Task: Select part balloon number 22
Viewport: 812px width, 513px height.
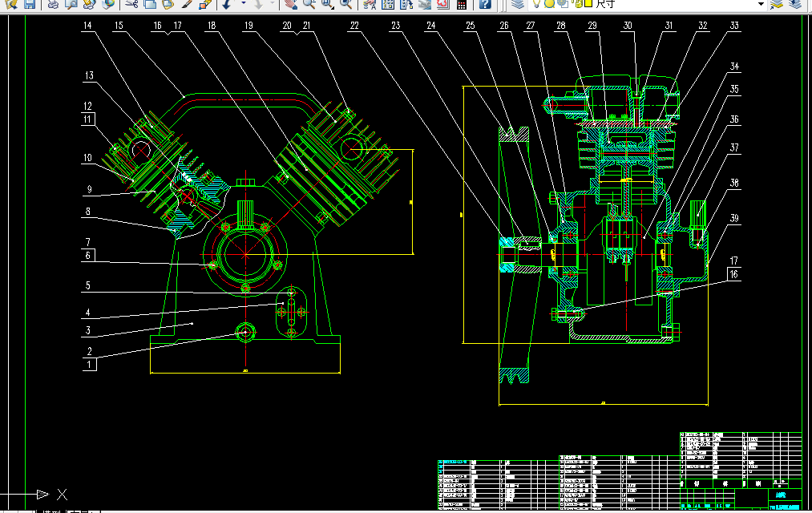Action: 354,26
